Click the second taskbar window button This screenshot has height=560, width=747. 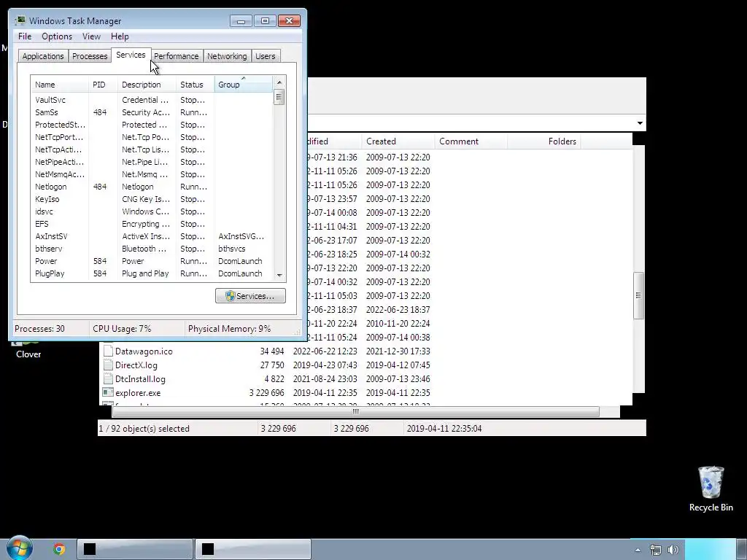pos(253,550)
